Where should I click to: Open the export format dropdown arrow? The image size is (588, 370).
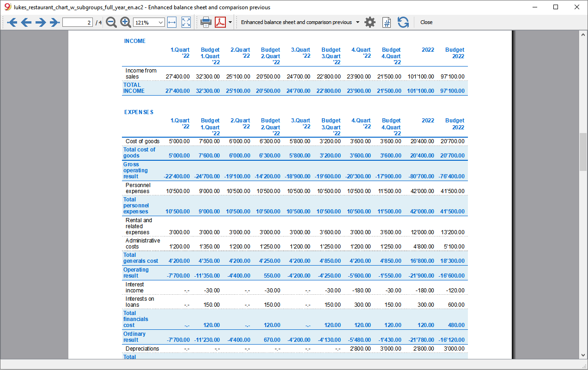point(230,22)
